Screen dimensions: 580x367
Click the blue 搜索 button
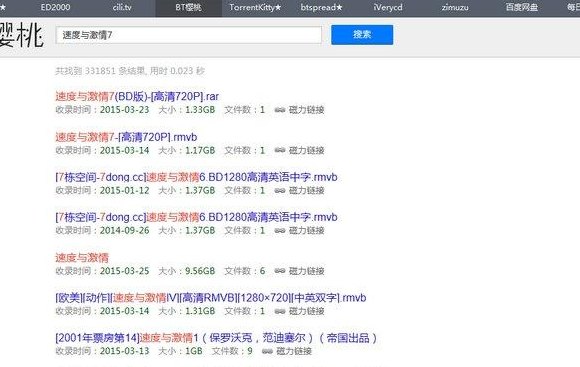point(362,35)
